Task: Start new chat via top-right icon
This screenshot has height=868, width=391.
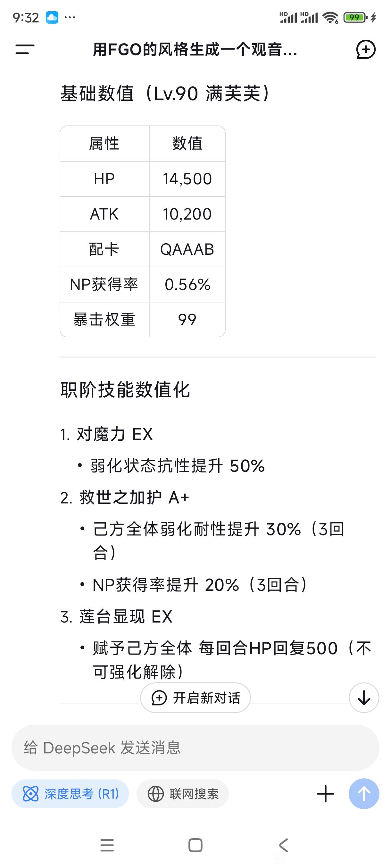Action: [366, 50]
